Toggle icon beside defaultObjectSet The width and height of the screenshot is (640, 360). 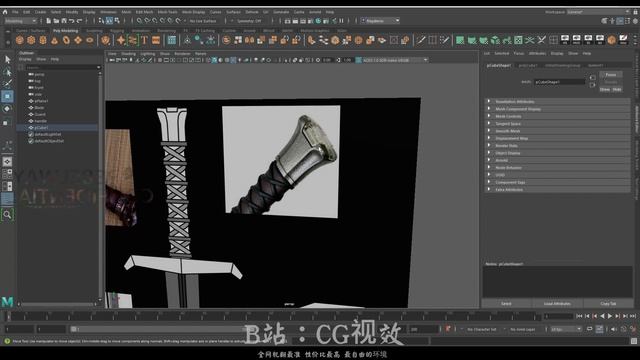(x=31, y=141)
